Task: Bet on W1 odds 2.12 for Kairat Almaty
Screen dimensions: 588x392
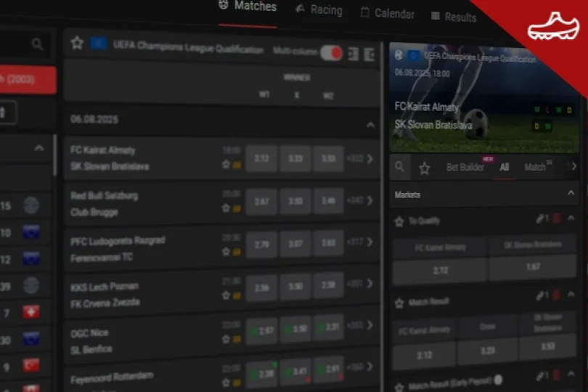Action: click(262, 158)
